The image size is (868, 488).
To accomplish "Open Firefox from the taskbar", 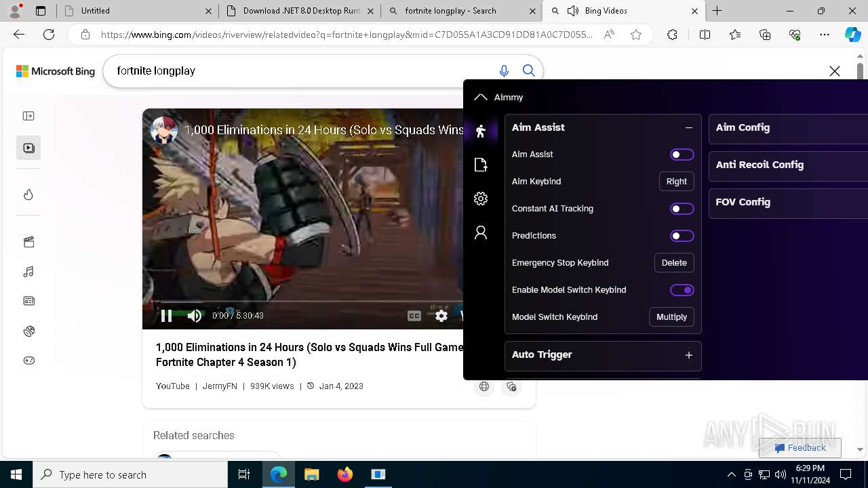I will [345, 474].
